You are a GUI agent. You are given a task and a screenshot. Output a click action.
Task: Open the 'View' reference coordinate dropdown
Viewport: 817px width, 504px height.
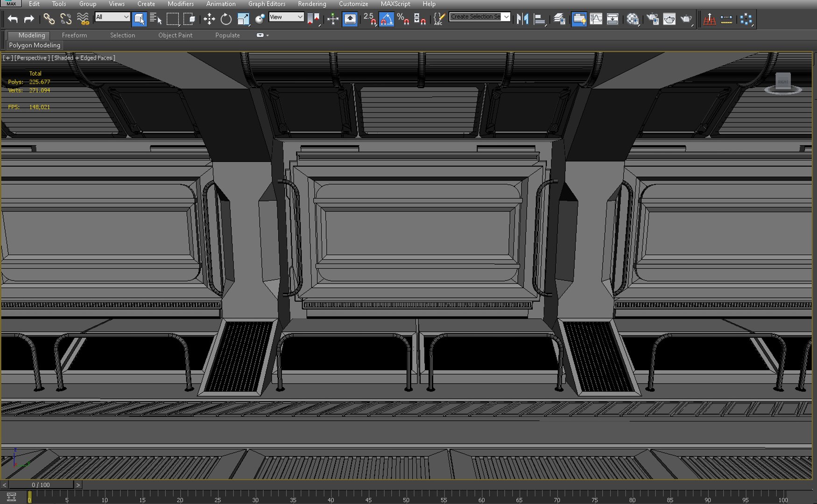[x=286, y=17]
